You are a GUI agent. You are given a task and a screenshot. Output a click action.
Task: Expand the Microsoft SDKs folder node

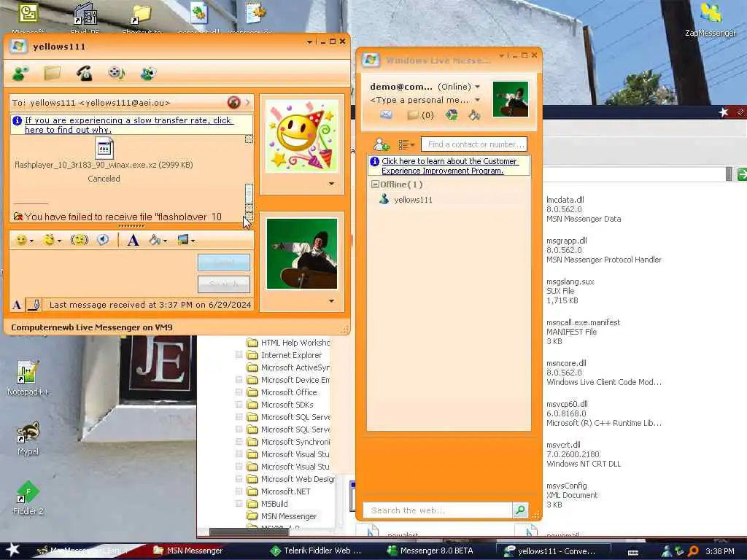pyautogui.click(x=239, y=405)
